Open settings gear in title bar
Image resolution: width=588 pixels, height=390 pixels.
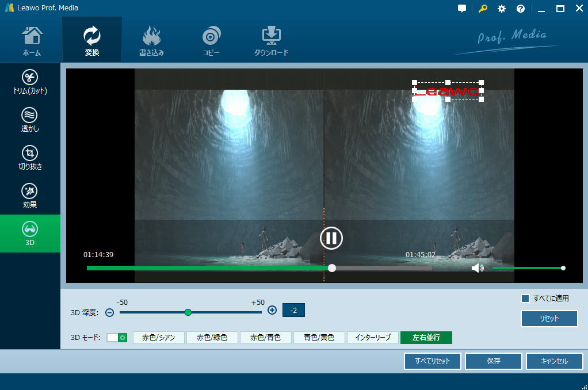[x=502, y=9]
